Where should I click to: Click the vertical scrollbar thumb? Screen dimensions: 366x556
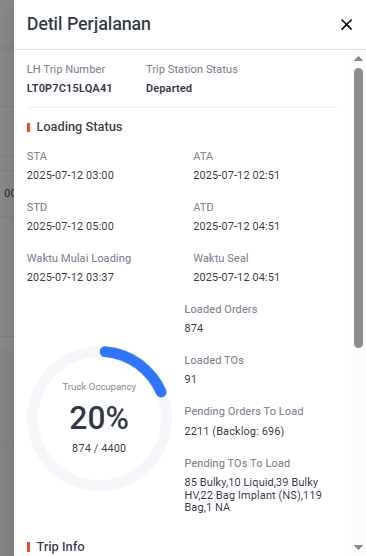[358, 208]
